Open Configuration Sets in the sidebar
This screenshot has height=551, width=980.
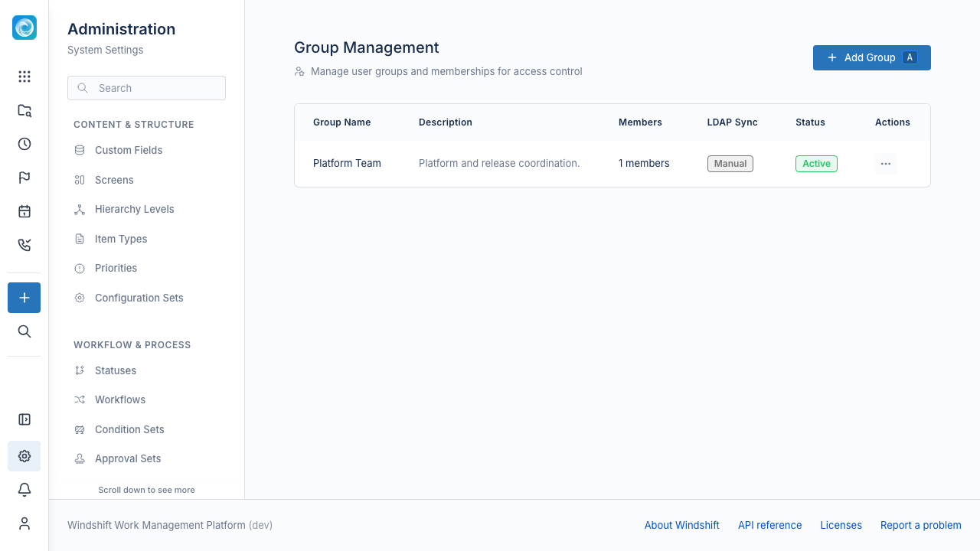coord(146,298)
